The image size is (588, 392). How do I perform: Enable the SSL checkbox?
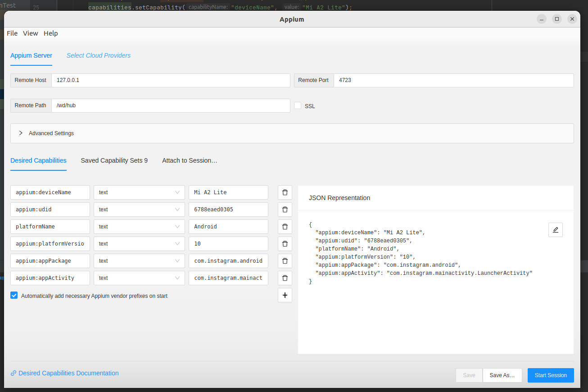pos(298,105)
